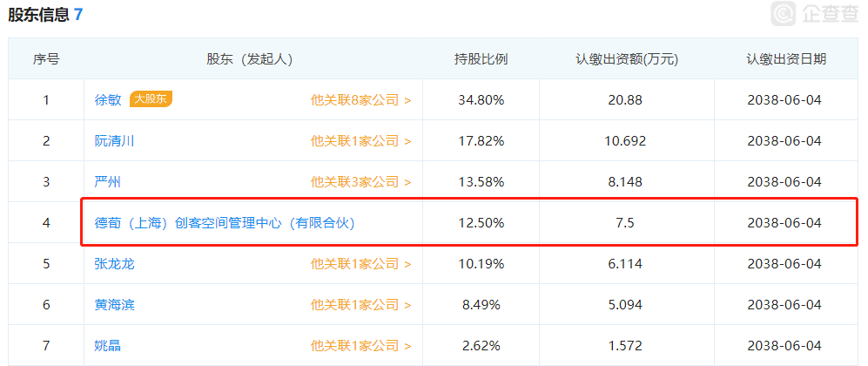Select the 5.094 contribution amount cell
868x366 pixels.
point(627,305)
